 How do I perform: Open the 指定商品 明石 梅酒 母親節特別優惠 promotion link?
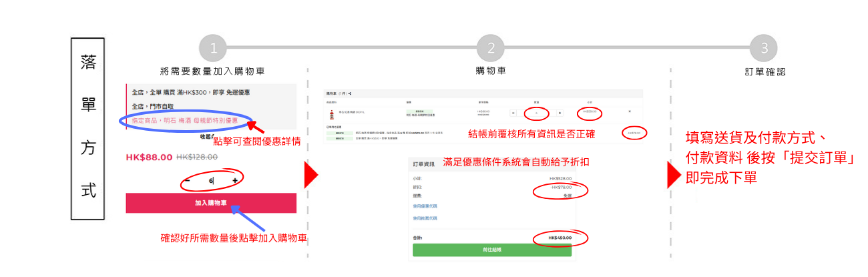coord(184,121)
